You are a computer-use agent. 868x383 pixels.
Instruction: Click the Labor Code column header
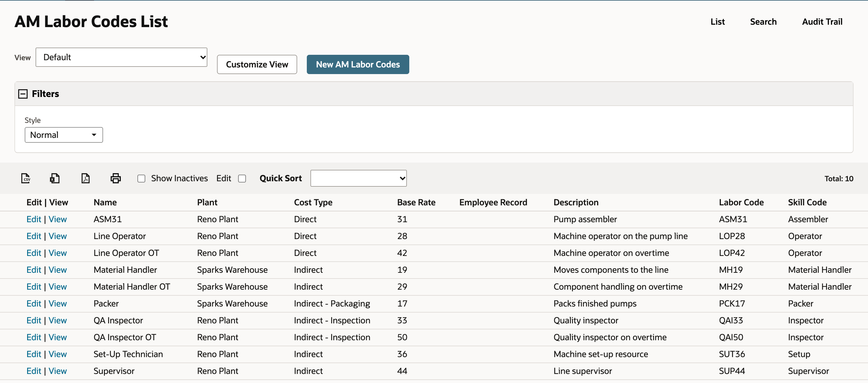tap(741, 203)
